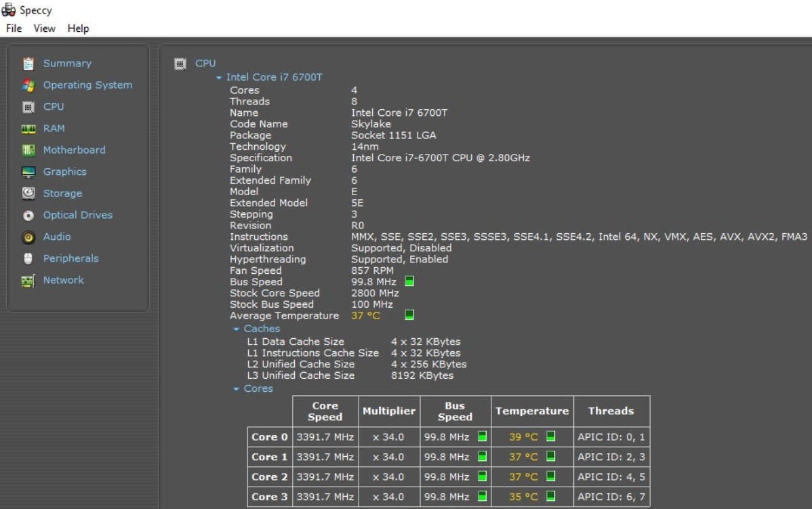The height and width of the screenshot is (509, 812).
Task: Click the Core Speed column header
Action: [x=325, y=411]
